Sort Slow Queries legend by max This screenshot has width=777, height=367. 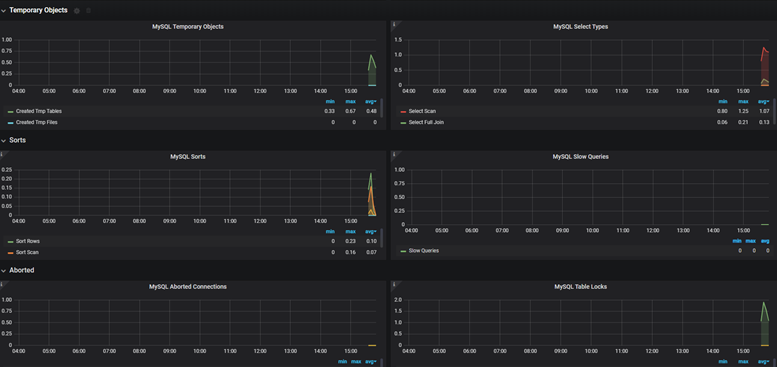tap(751, 241)
